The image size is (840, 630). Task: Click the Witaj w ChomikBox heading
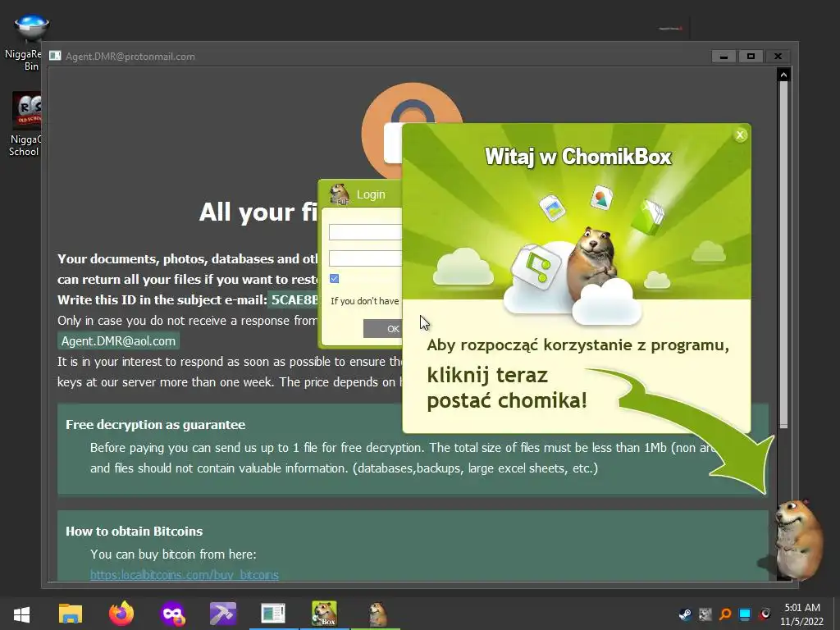[577, 157]
